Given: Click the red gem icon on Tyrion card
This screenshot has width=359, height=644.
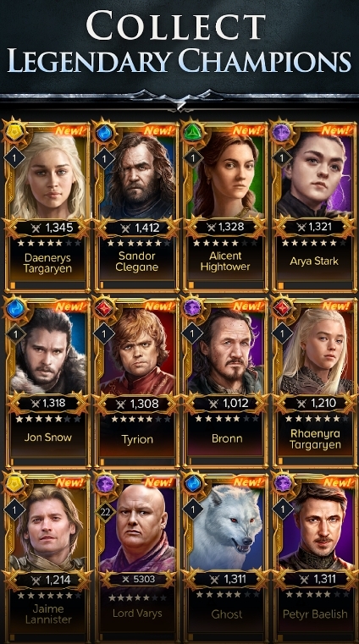Looking at the screenshot, I should 104,309.
